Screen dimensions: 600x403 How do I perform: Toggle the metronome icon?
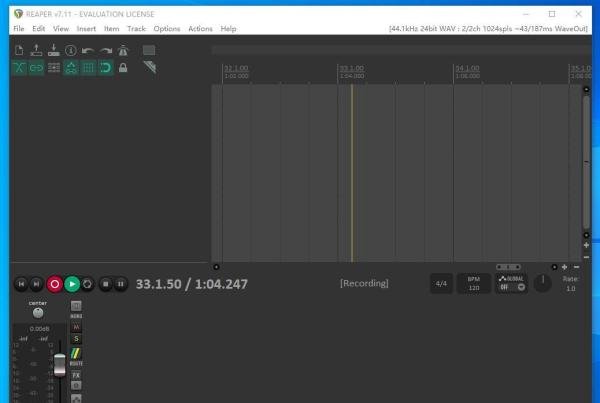click(x=123, y=50)
